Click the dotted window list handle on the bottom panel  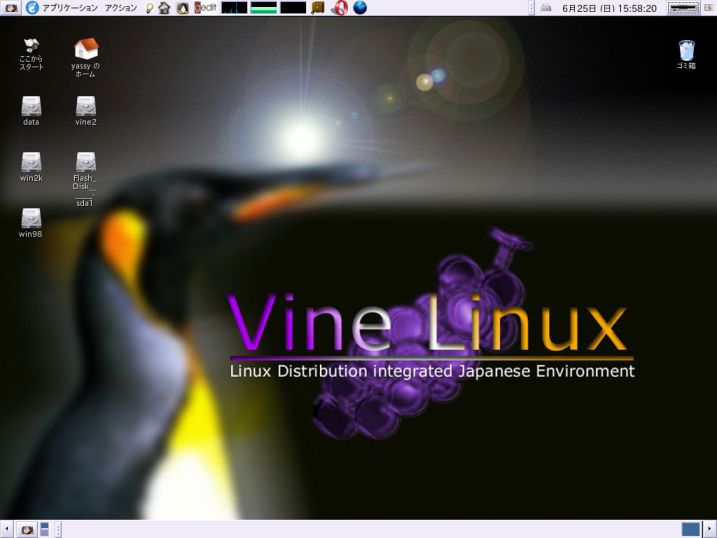[x=58, y=529]
